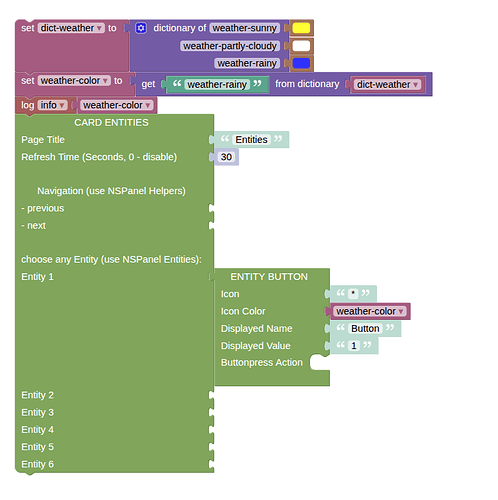The image size is (498, 500).
Task: Edit the weather-partly-cloudy key field
Action: pos(230,46)
